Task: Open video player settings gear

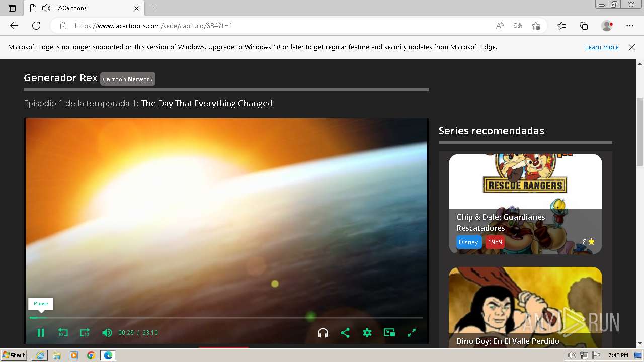Action: (x=367, y=333)
